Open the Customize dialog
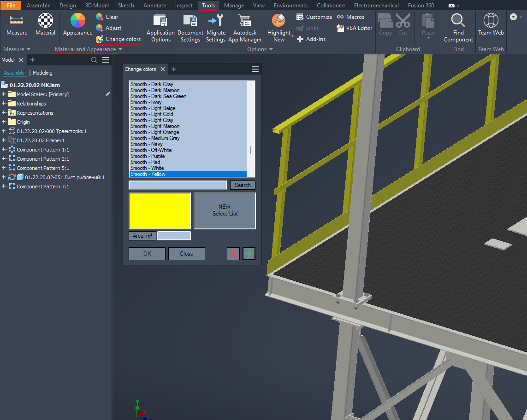 click(x=314, y=17)
